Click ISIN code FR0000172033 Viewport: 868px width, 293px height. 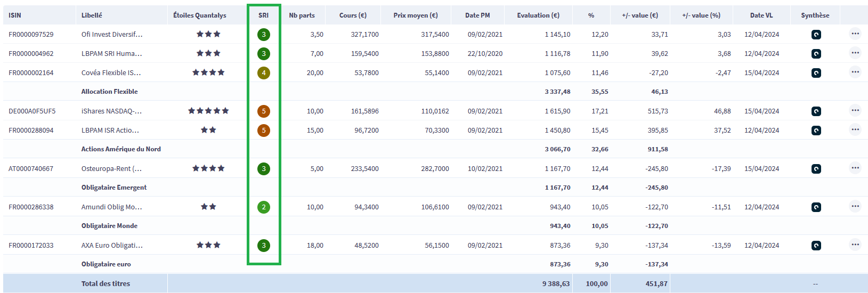point(31,246)
